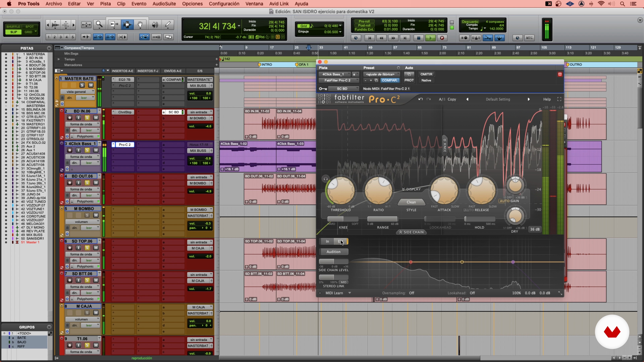Toggle Mute on BD IN.06 track

tap(96, 118)
